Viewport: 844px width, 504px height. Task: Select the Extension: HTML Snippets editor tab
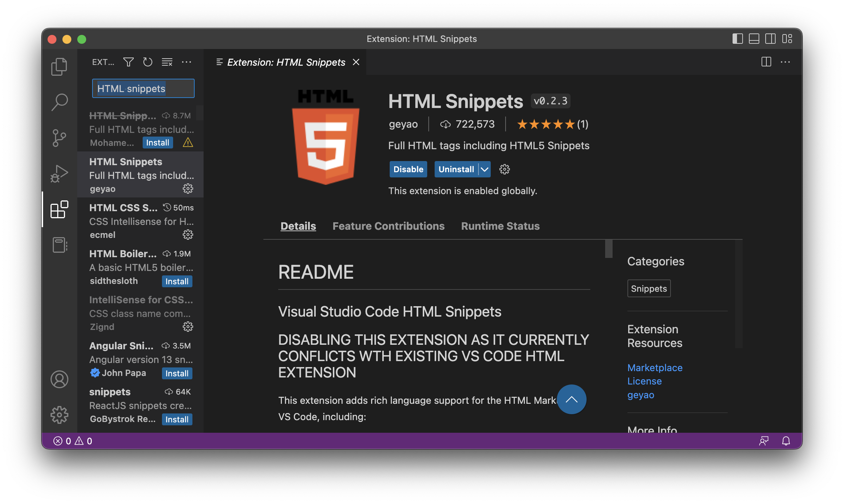pos(286,62)
